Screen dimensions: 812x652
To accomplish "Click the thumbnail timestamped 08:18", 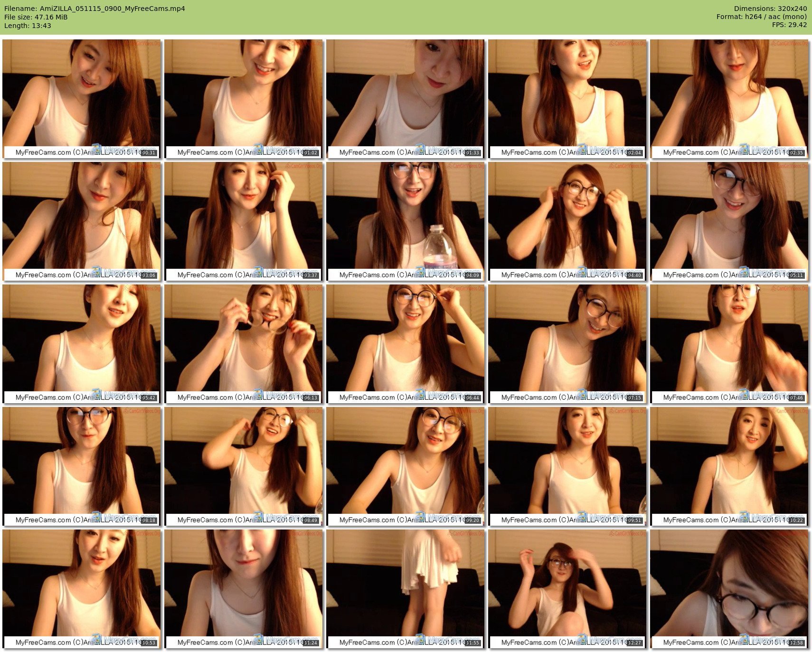I will point(81,466).
